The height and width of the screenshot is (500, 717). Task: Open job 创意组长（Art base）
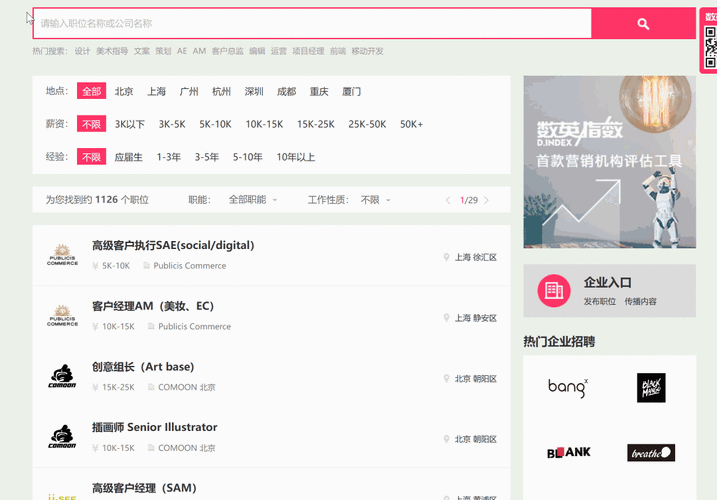click(143, 367)
